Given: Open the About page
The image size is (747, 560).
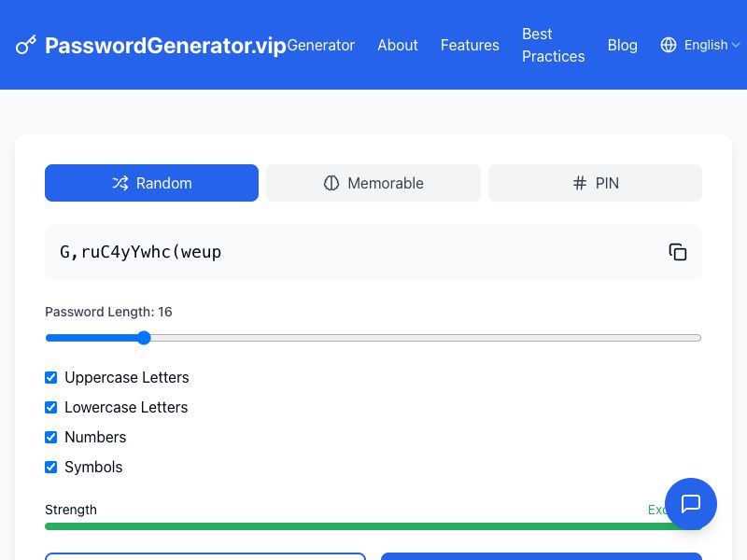Looking at the screenshot, I should (398, 45).
